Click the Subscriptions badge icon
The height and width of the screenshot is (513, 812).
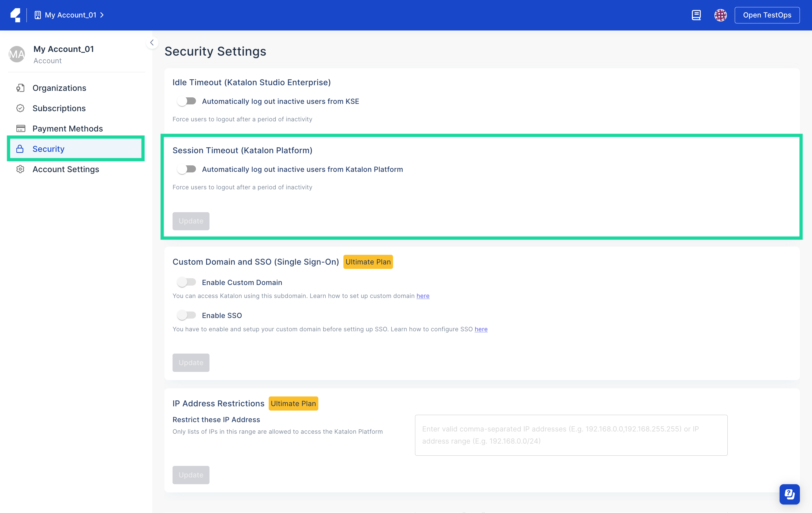click(20, 108)
